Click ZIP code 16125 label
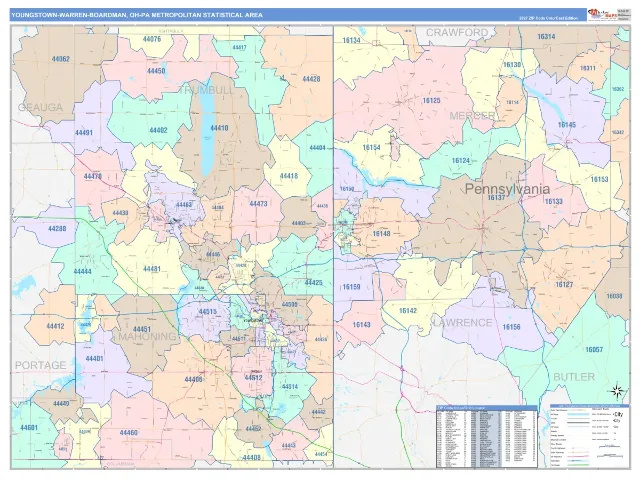The image size is (640, 480). [431, 100]
